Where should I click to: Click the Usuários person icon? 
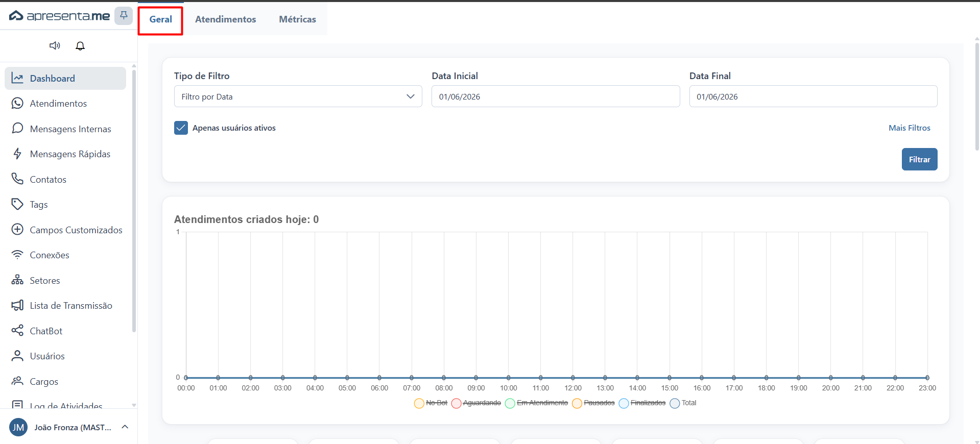coord(17,356)
